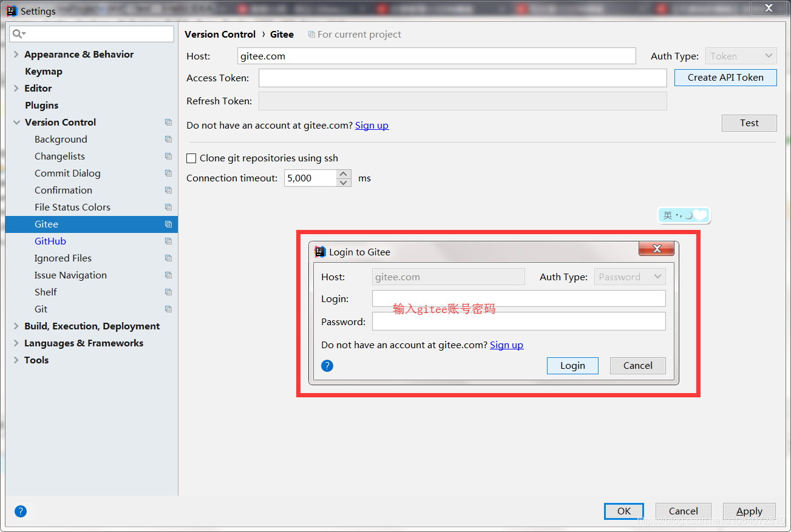This screenshot has width=791, height=532.
Task: Increase the connection timeout value
Action: (344, 173)
